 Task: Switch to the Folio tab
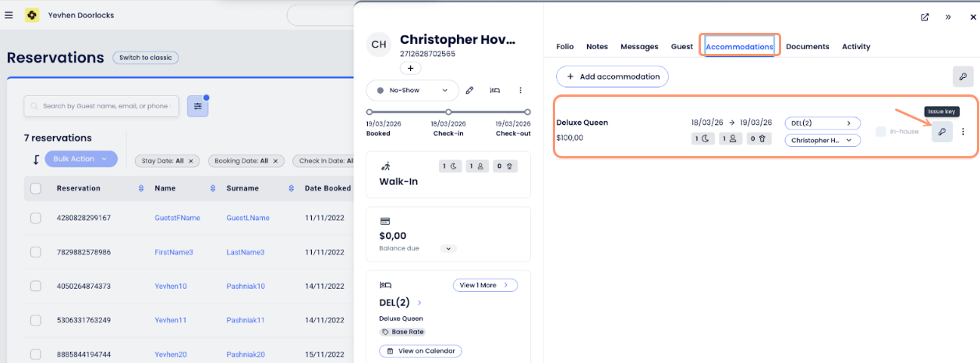click(564, 47)
